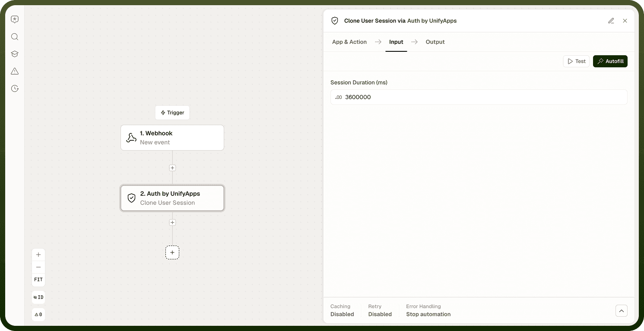
Task: Switch to the Output tab
Action: pyautogui.click(x=435, y=42)
